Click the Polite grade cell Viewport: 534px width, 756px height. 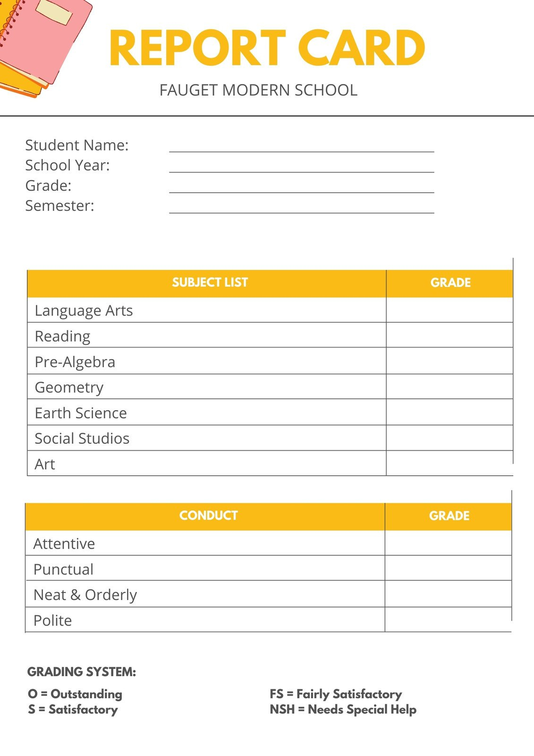(x=448, y=619)
